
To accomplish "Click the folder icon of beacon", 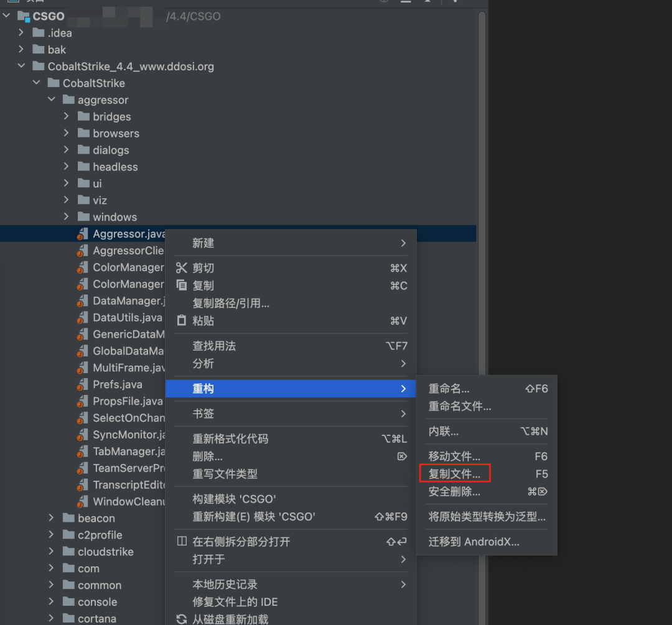I will (x=68, y=517).
